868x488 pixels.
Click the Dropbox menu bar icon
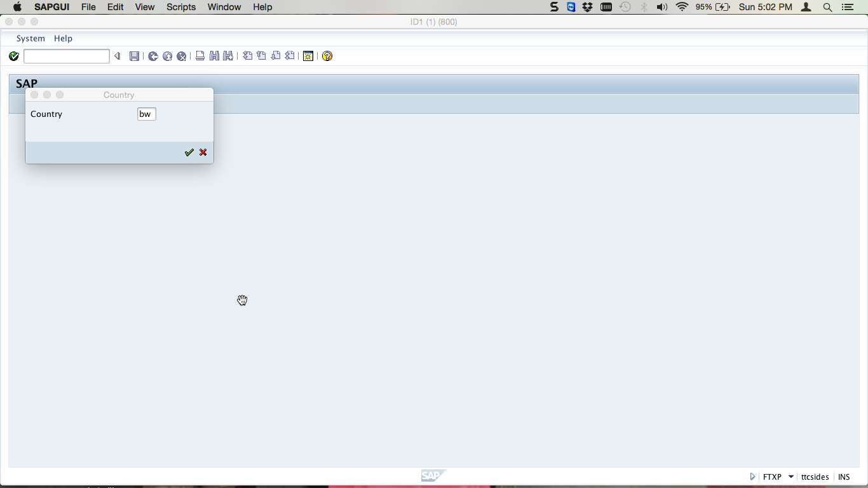[x=588, y=7]
